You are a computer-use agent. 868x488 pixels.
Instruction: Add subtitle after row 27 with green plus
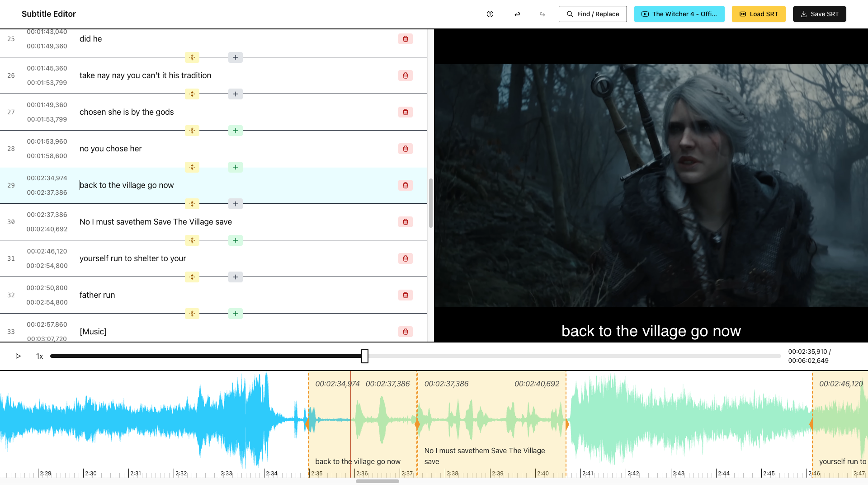click(x=236, y=131)
